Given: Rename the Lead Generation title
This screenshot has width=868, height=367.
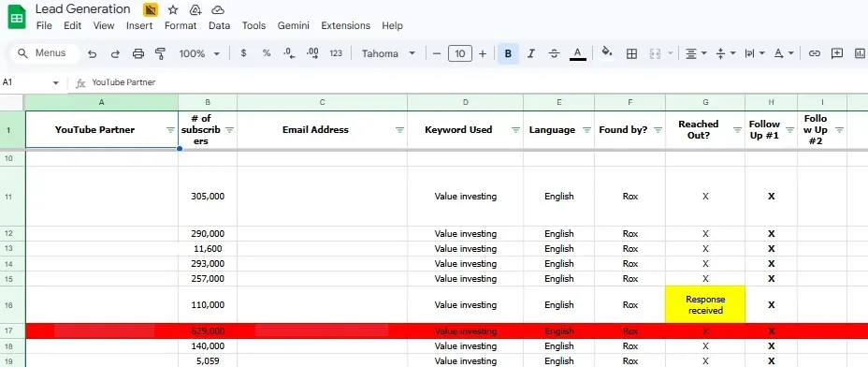Looking at the screenshot, I should pos(83,8).
